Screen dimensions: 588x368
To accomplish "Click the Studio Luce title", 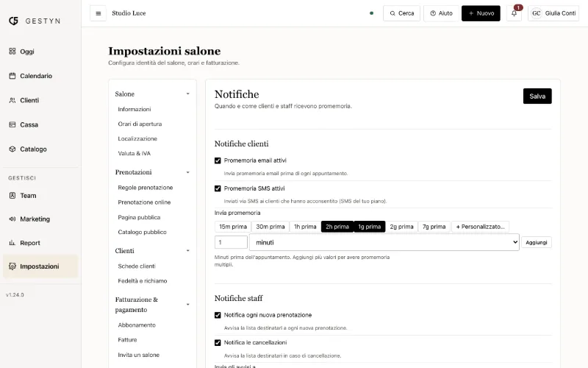I will [129, 13].
